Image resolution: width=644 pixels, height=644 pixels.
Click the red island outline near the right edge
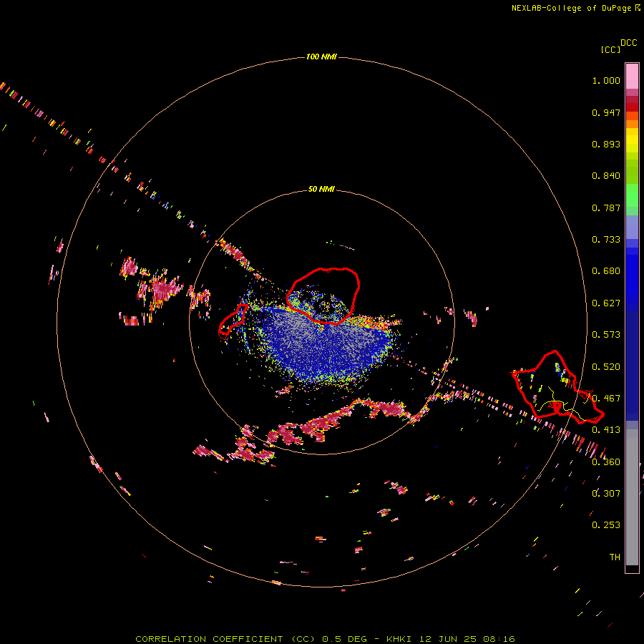pos(557,387)
